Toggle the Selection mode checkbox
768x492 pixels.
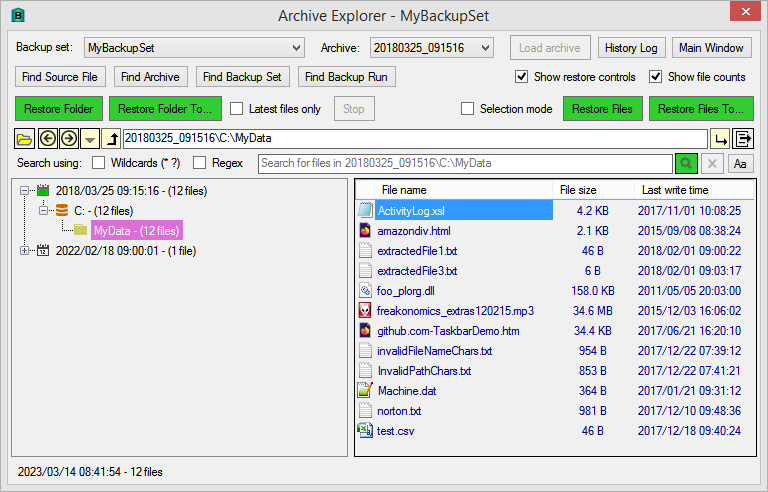(467, 109)
